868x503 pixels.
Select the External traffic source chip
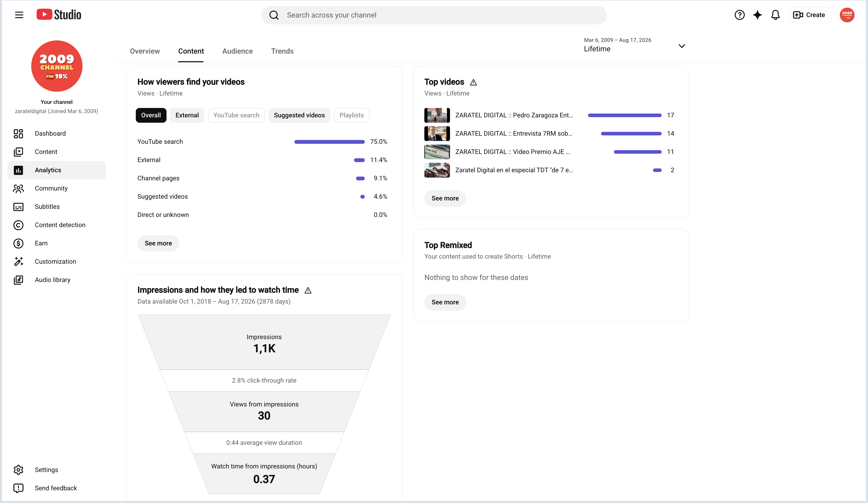tap(187, 115)
